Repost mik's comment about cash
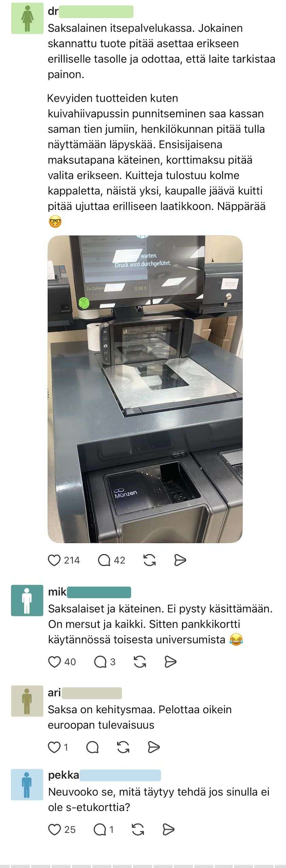Screen dimensions: 286x868 click(140, 662)
